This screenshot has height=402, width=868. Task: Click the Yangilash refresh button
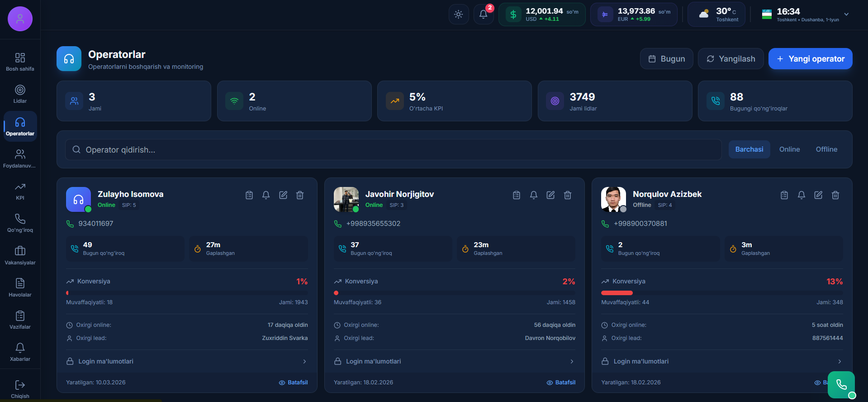pos(731,59)
